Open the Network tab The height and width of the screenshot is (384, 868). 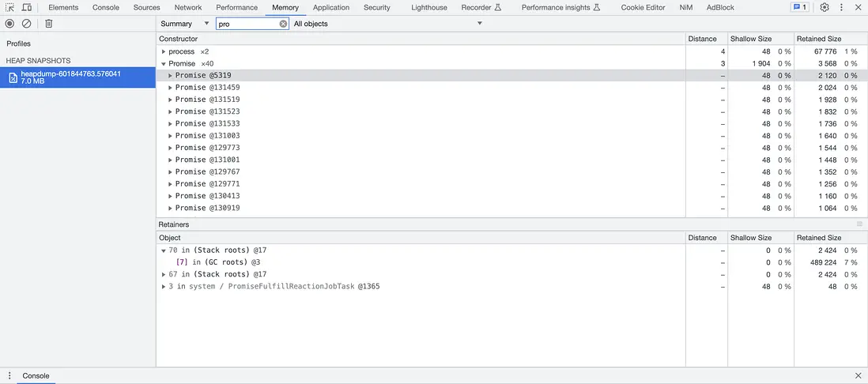pos(188,7)
